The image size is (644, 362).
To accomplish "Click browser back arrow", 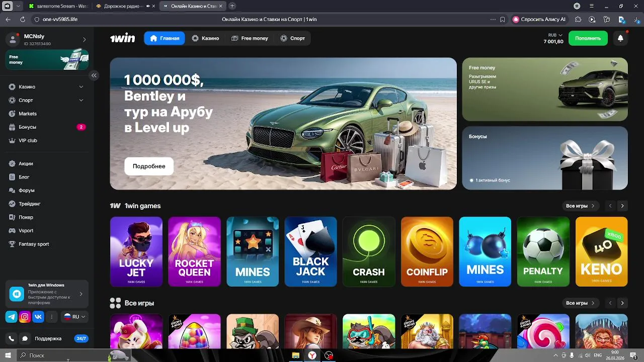I will pos(8,19).
